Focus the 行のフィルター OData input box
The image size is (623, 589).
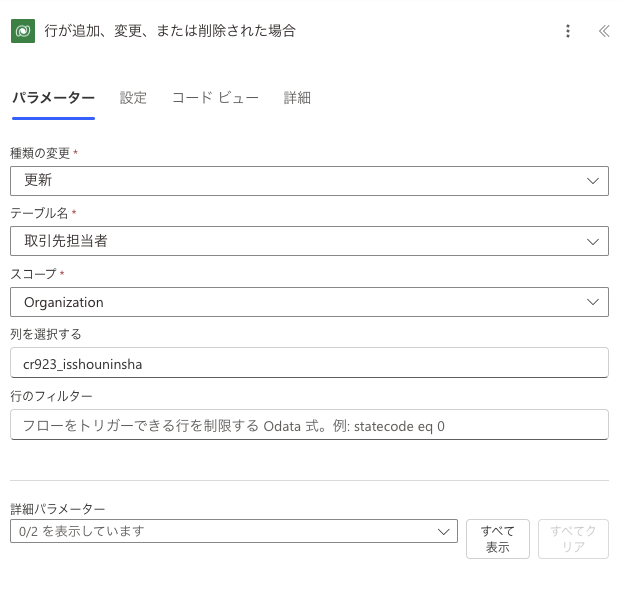[x=309, y=425]
